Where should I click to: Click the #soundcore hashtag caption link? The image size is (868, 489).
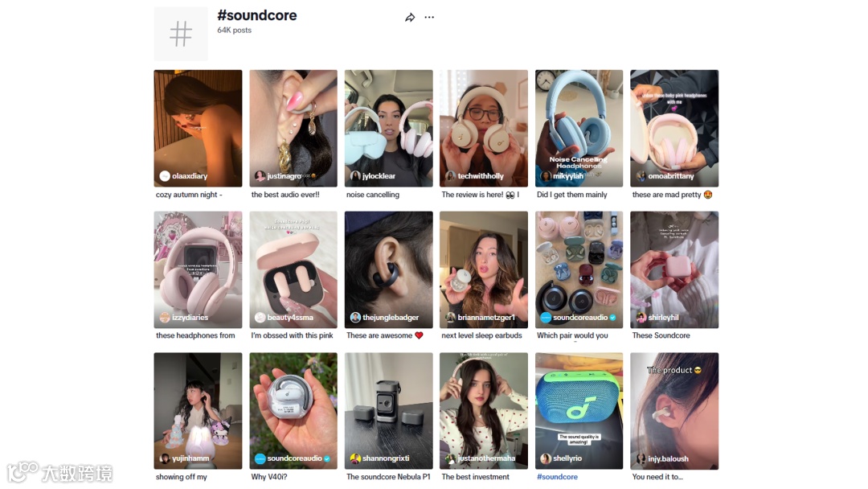tap(557, 477)
